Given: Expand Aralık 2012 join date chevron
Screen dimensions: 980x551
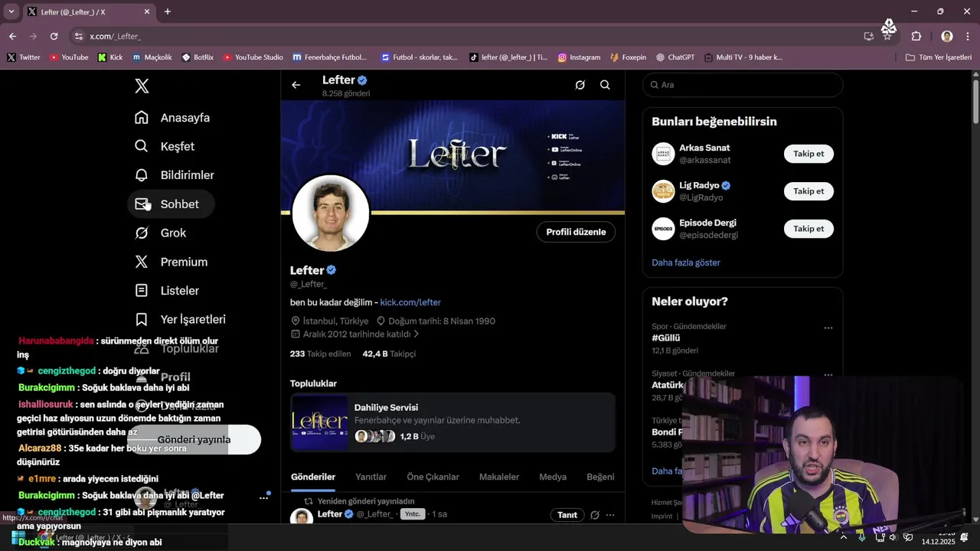Looking at the screenshot, I should click(x=416, y=334).
